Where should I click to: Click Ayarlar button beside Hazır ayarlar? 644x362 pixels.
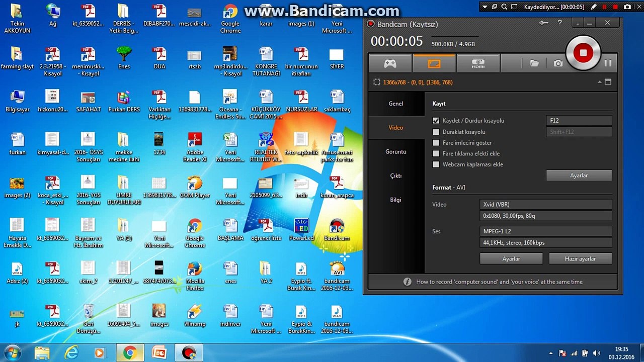pos(511,259)
